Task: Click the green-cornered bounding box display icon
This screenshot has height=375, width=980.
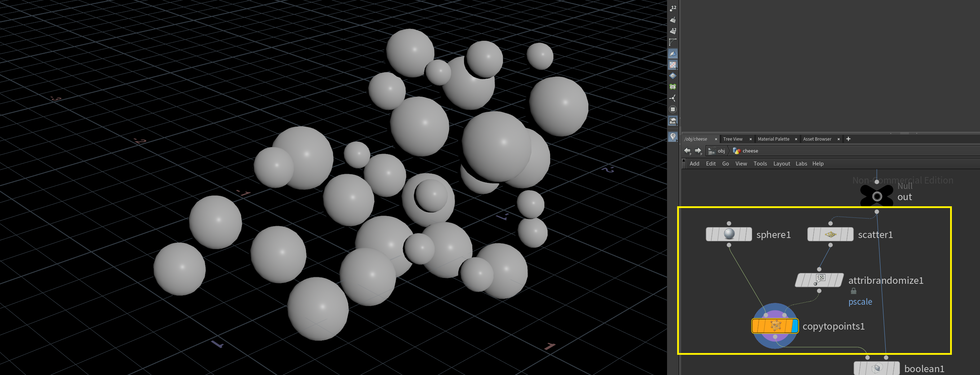Action: (x=672, y=87)
